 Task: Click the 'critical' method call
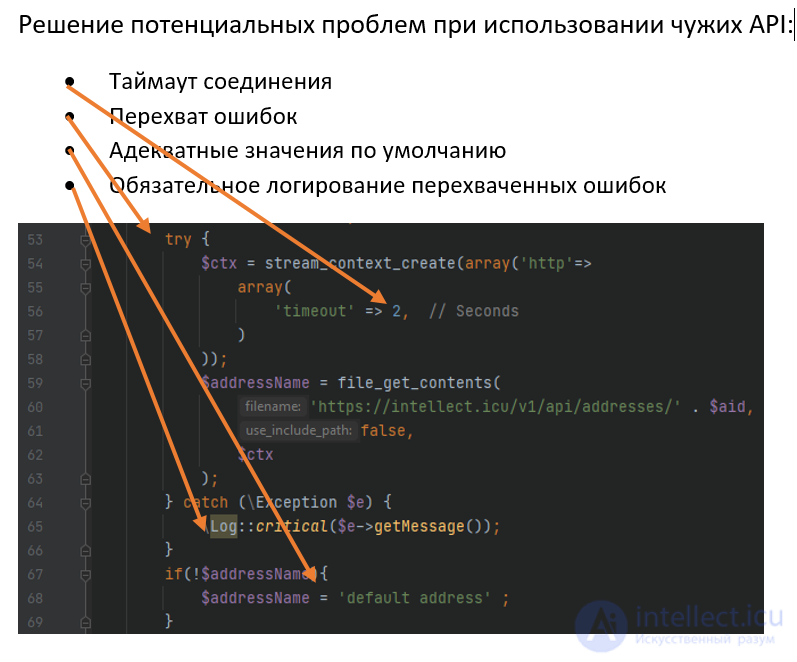[x=292, y=526]
